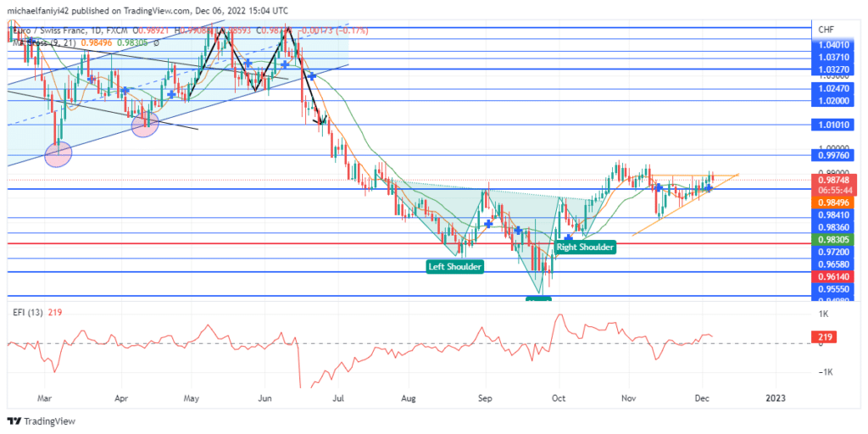The height and width of the screenshot is (434, 868).
Task: Click the 0.99760 price level label
Action: (834, 156)
